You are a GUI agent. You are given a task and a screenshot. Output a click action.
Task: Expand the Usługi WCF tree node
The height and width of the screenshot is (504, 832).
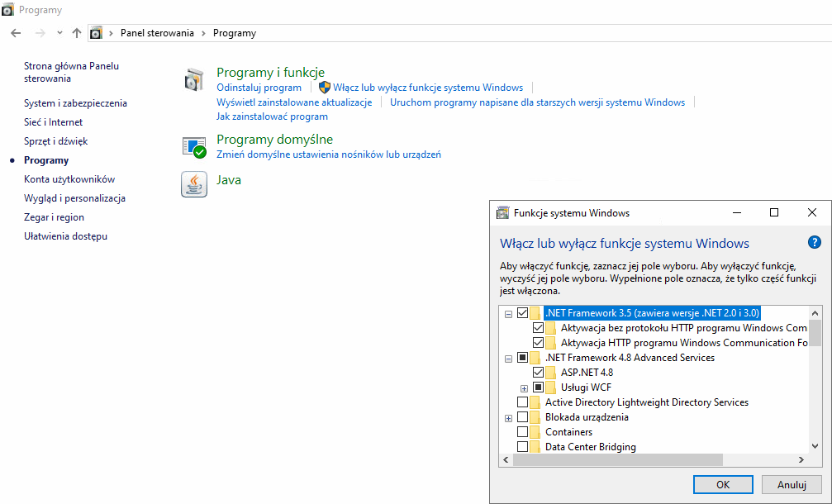point(524,388)
